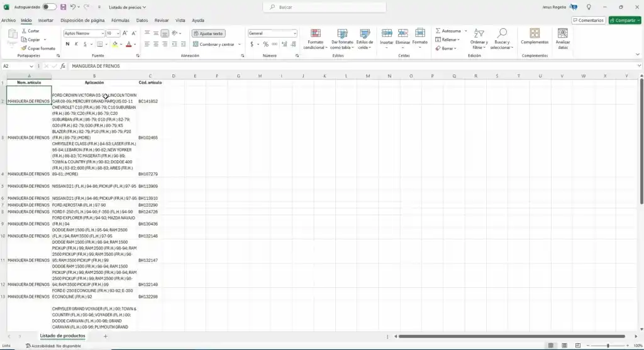
Task: Undo the last action in the title bar
Action: click(x=73, y=7)
